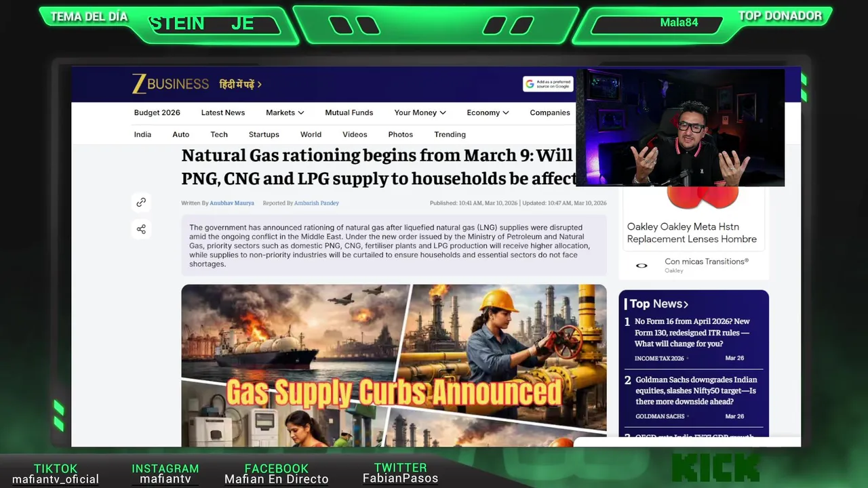Screen dimensions: 868x488
Task: Open author Anubhav Maurya's profile link
Action: (x=232, y=203)
